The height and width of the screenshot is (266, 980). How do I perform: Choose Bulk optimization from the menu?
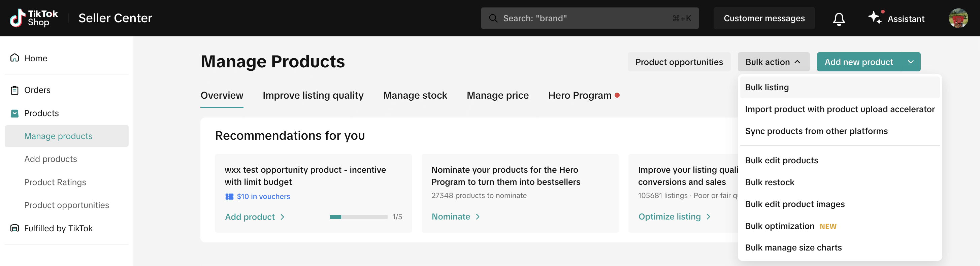click(x=779, y=226)
